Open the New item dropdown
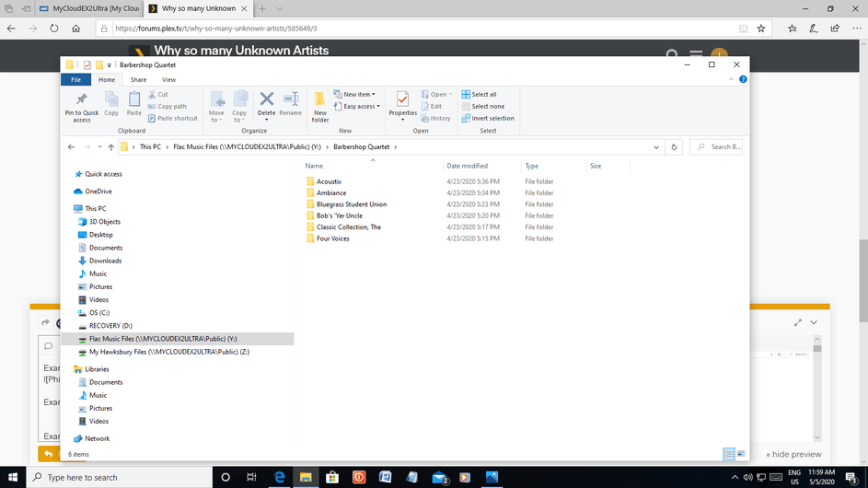 pos(354,94)
